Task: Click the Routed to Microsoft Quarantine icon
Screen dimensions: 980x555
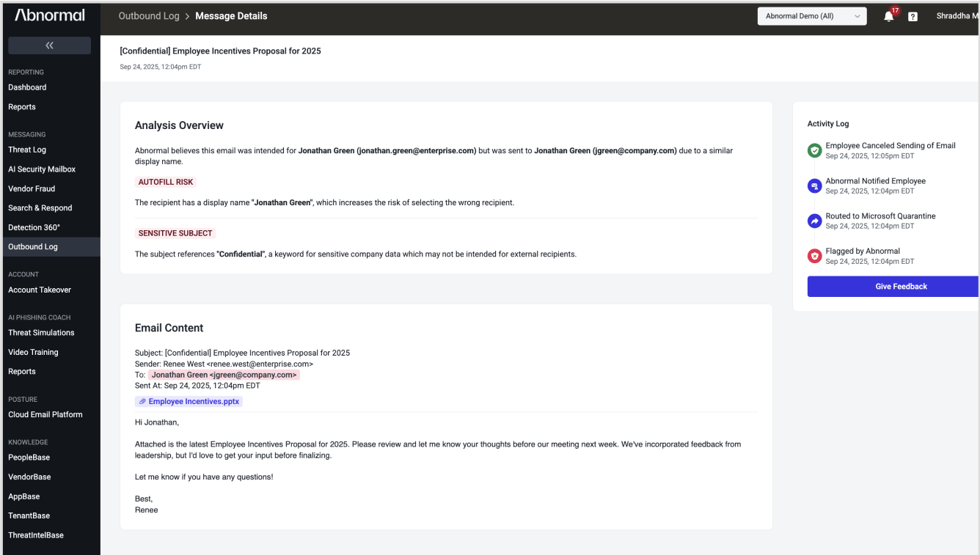Action: (x=814, y=221)
